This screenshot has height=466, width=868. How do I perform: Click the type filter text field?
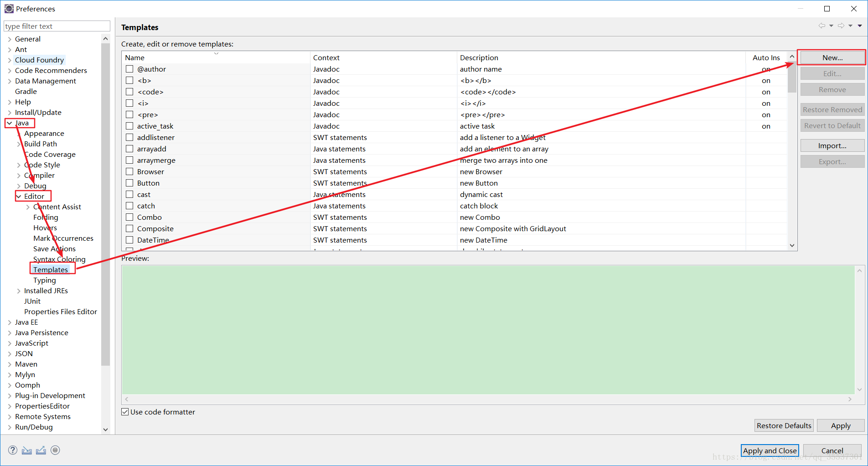pyautogui.click(x=57, y=26)
